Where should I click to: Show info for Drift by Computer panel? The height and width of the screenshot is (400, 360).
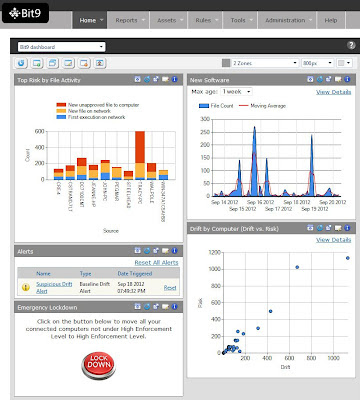[347, 228]
